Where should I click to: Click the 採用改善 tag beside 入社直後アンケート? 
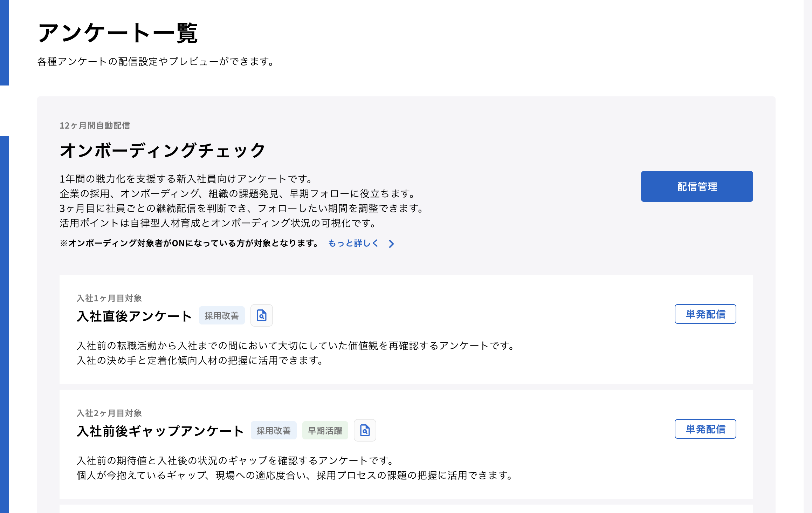[x=222, y=315]
